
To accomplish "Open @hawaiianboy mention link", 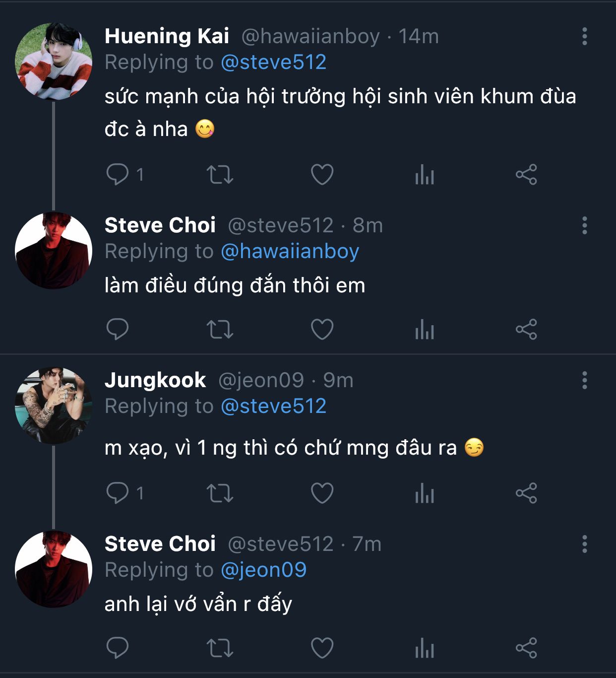I will click(x=290, y=252).
